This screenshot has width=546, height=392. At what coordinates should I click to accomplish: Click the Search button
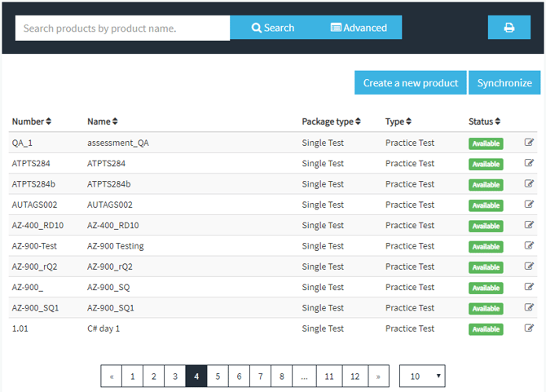(x=273, y=28)
